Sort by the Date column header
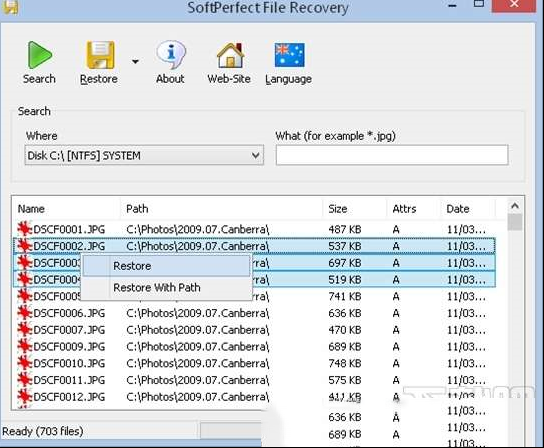 click(x=458, y=209)
